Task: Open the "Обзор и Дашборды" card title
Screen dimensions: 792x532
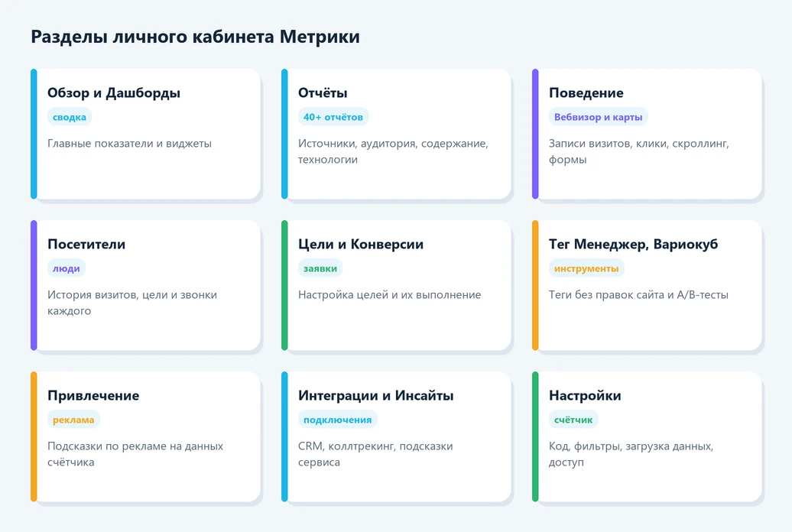Action: (x=114, y=93)
